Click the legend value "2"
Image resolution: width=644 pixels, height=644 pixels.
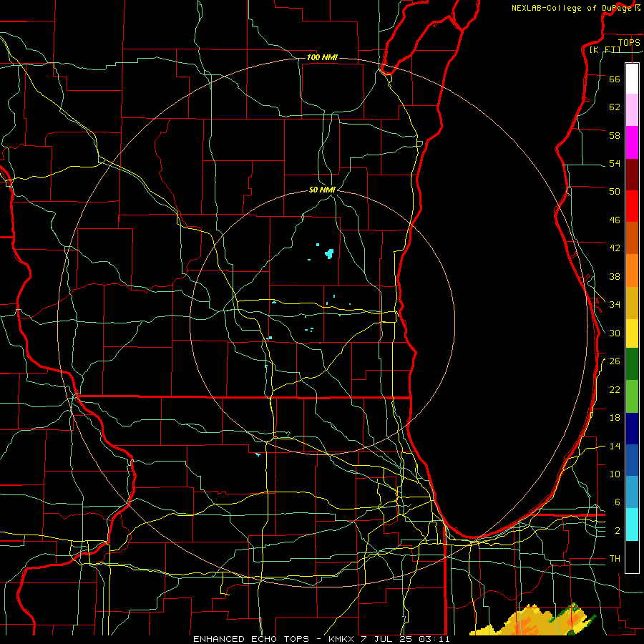pyautogui.click(x=618, y=530)
